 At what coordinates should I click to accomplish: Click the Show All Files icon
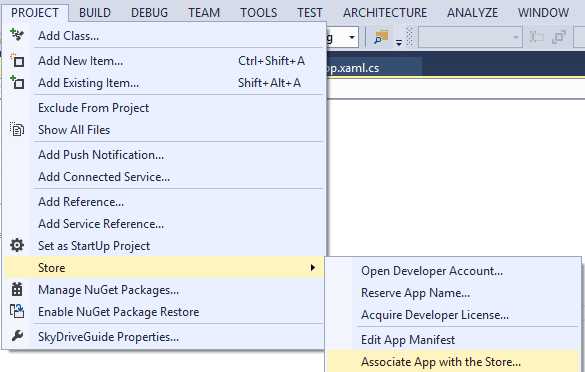[17, 129]
